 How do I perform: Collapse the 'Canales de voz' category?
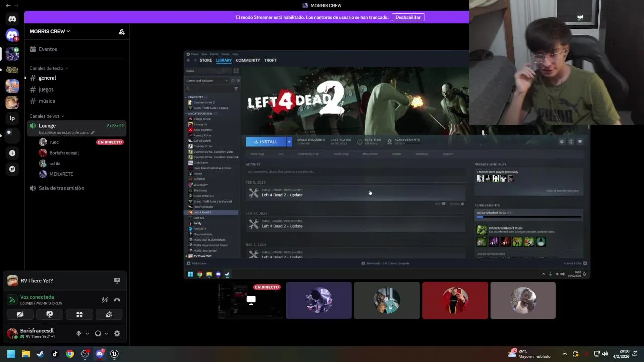click(46, 116)
